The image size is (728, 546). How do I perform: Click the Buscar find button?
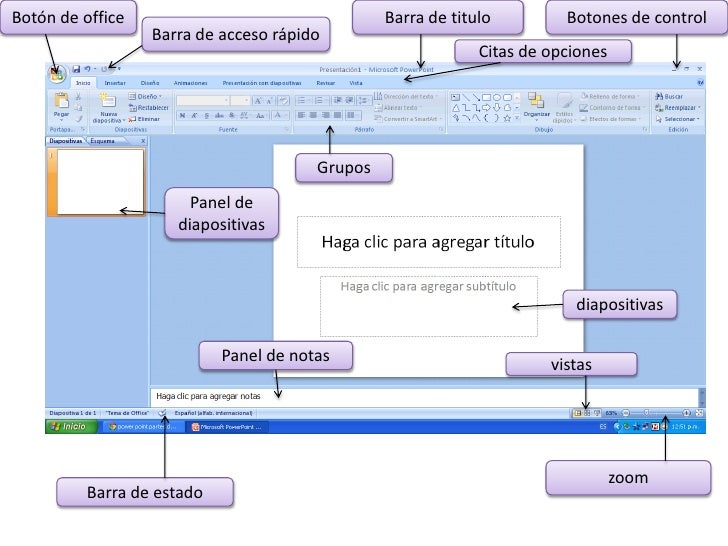[669, 97]
